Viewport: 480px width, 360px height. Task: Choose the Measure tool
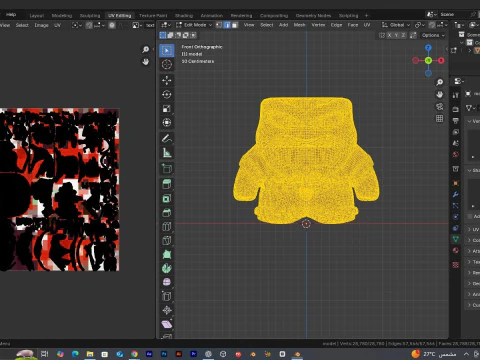click(x=167, y=152)
